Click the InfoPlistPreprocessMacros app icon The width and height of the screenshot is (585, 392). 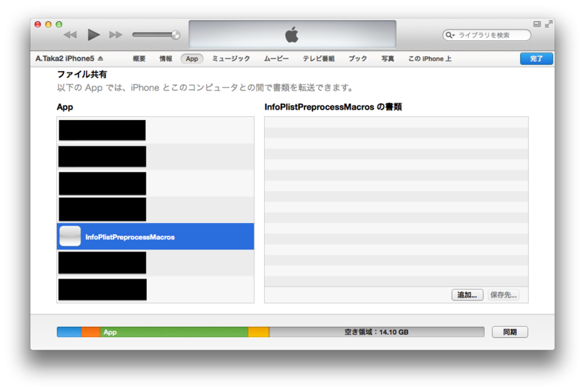tap(70, 236)
